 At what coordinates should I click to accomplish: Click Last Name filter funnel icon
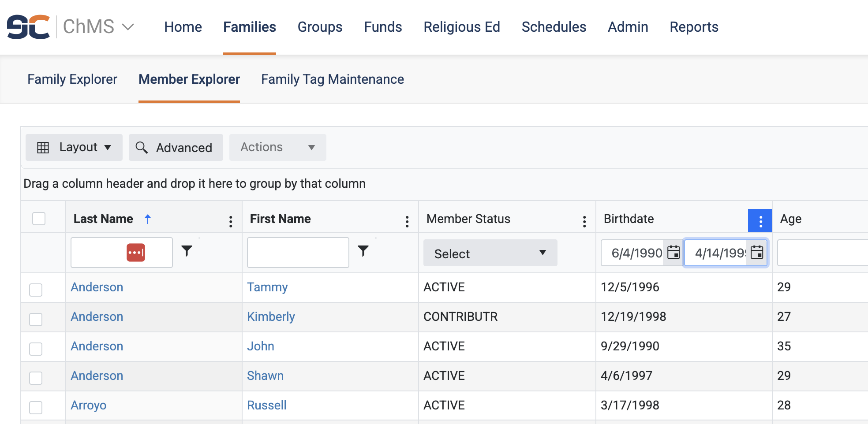187,251
